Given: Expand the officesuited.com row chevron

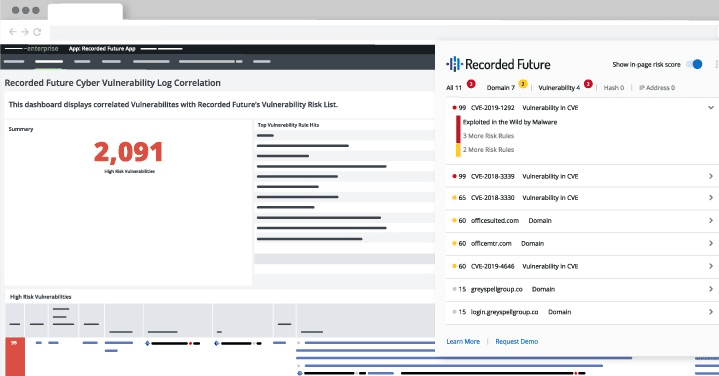Looking at the screenshot, I should click(711, 221).
